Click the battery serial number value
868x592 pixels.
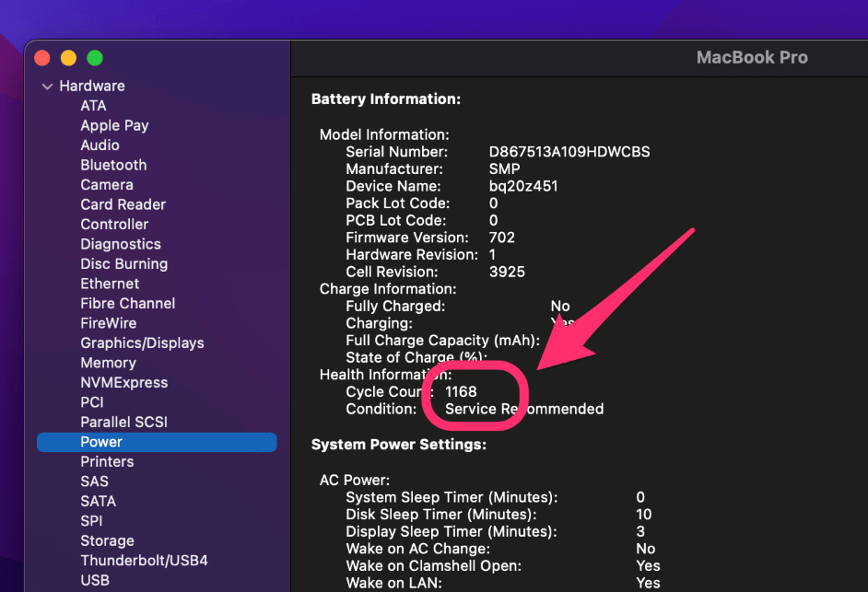[569, 152]
